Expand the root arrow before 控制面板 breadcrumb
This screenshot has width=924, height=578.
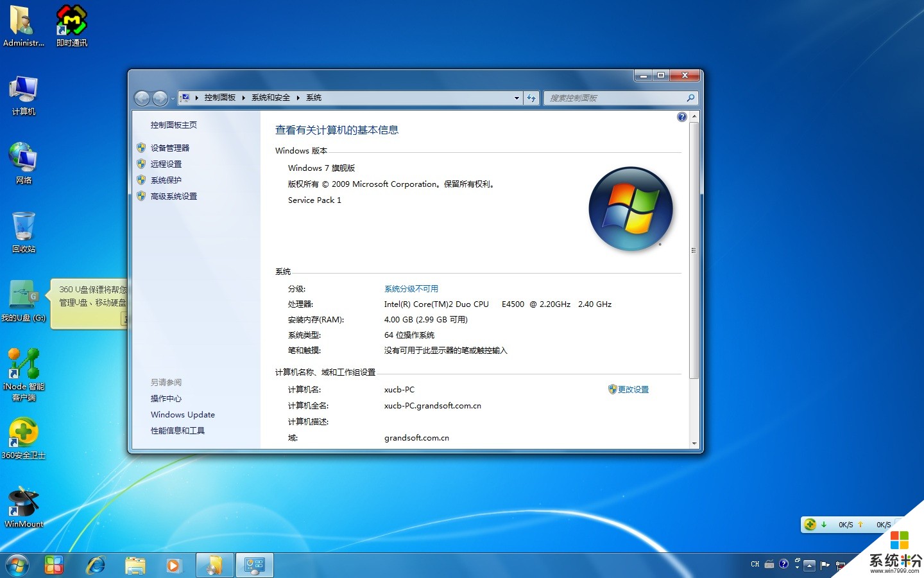(x=197, y=98)
